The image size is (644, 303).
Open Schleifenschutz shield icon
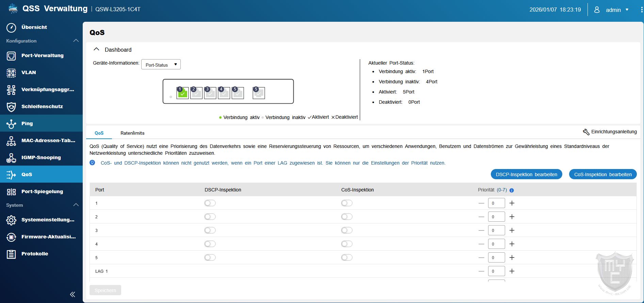click(11, 107)
